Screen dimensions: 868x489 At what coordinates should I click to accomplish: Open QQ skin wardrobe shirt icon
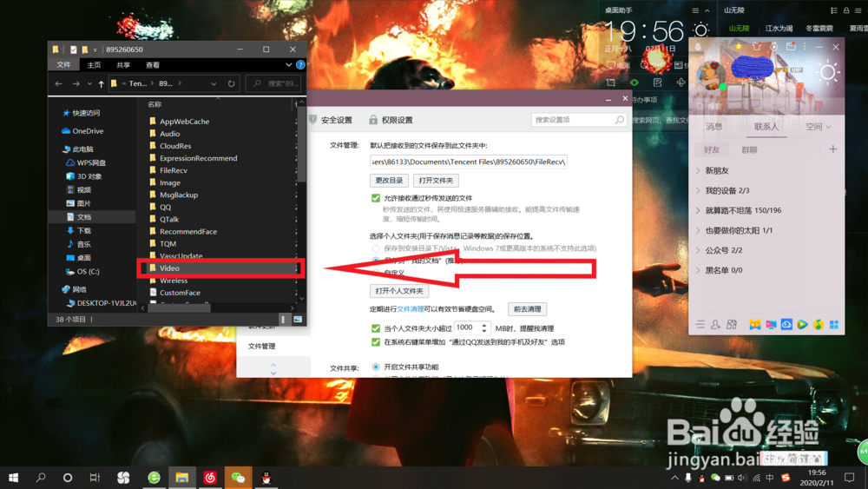coord(757,47)
